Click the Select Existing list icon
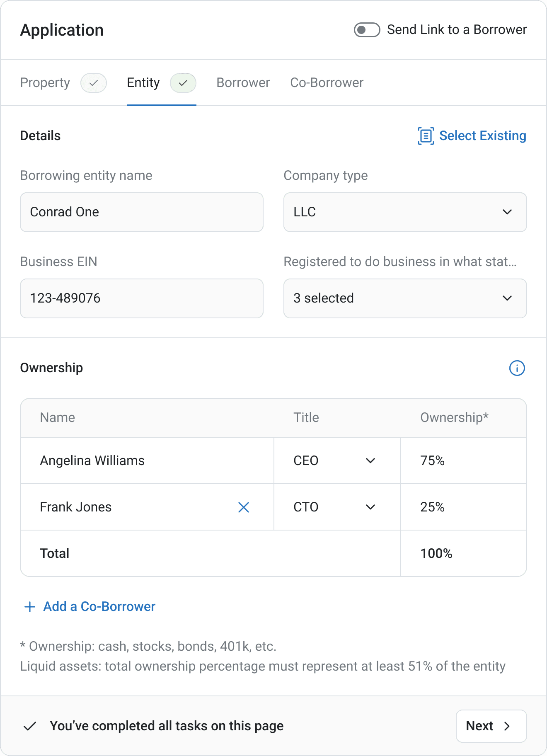The width and height of the screenshot is (547, 756). [426, 136]
